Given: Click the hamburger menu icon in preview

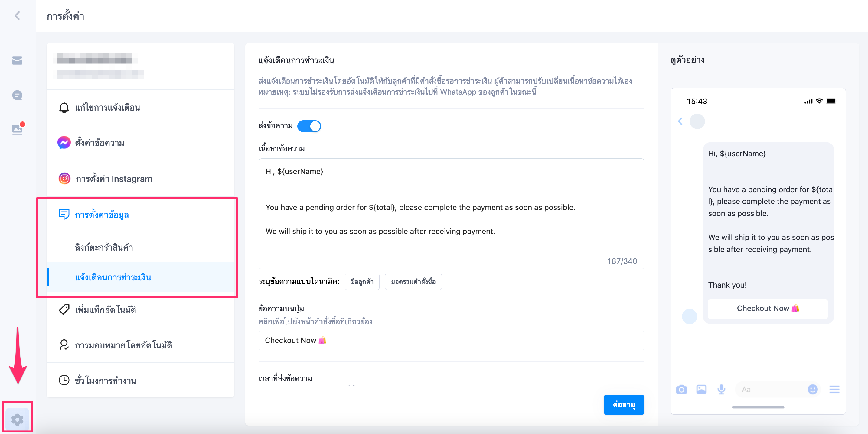Looking at the screenshot, I should coord(834,390).
